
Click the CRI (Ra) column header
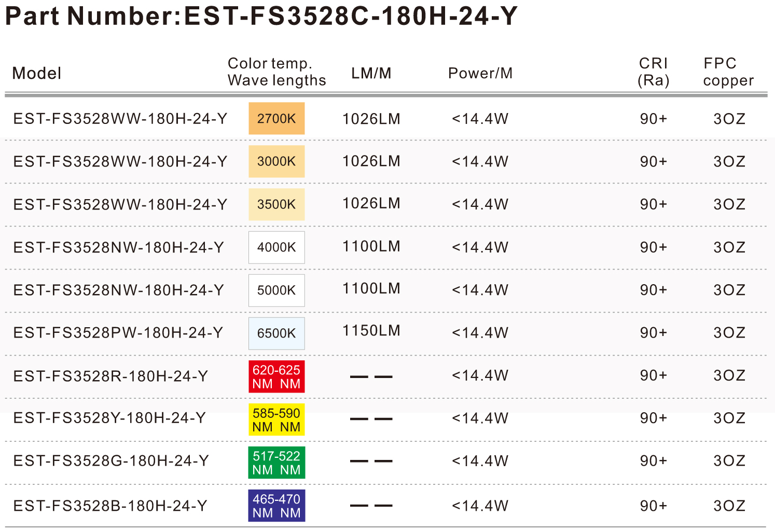654,72
